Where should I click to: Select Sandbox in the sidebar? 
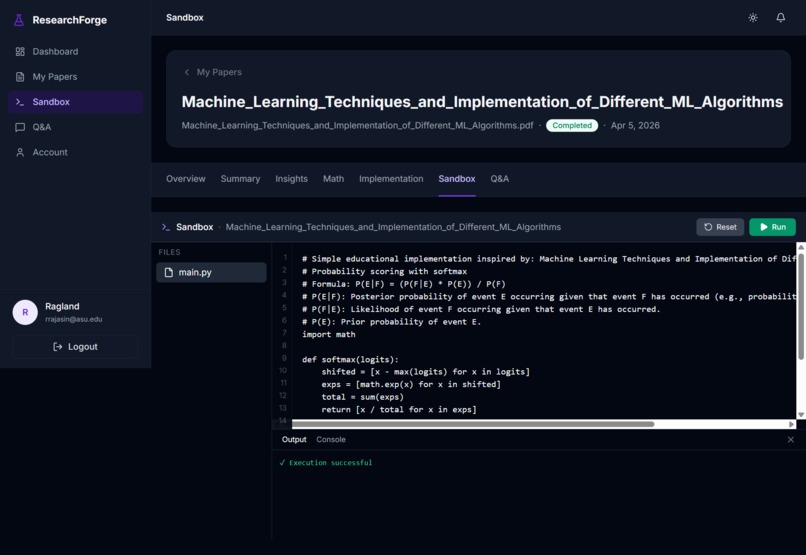point(75,102)
